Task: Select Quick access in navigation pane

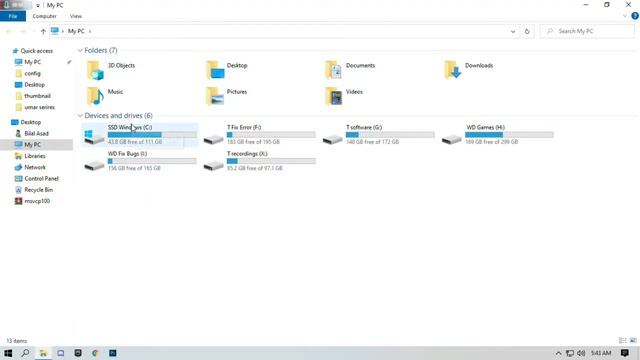Action: point(37,51)
